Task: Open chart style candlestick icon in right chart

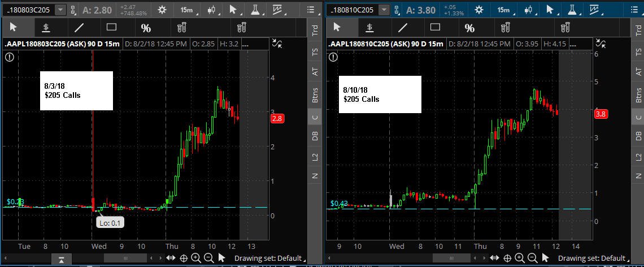Action: tap(530, 10)
